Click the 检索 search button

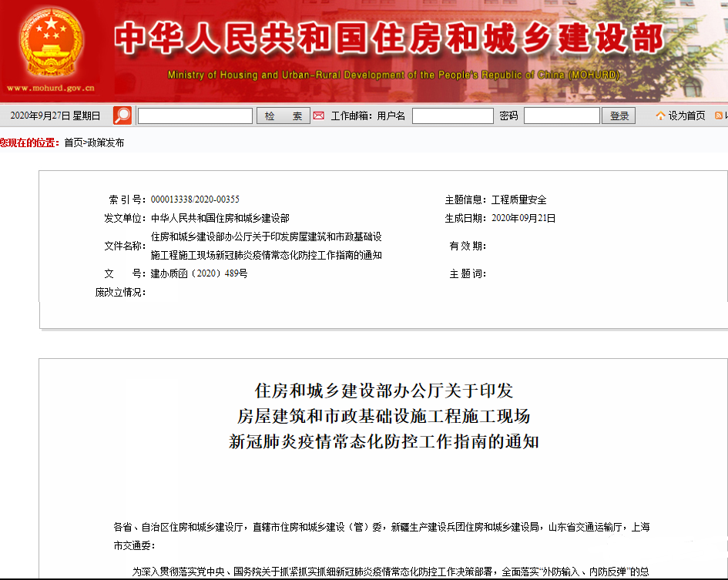pyautogui.click(x=283, y=116)
